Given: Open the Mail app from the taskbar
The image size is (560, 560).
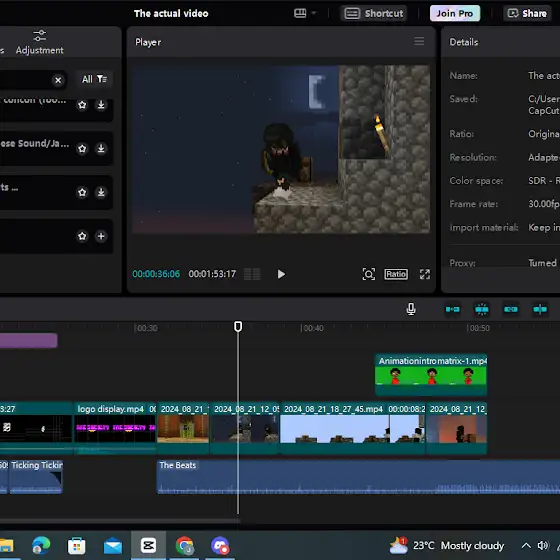Looking at the screenshot, I should point(113,546).
